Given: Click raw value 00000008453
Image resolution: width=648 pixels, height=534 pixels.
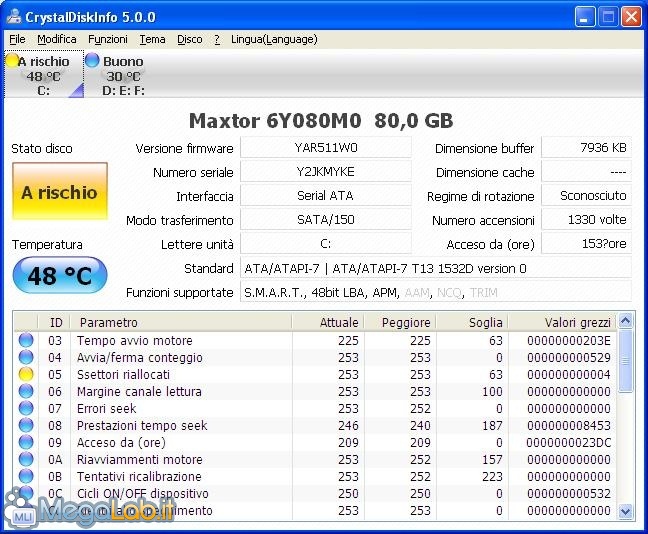Looking at the screenshot, I should click(569, 425).
